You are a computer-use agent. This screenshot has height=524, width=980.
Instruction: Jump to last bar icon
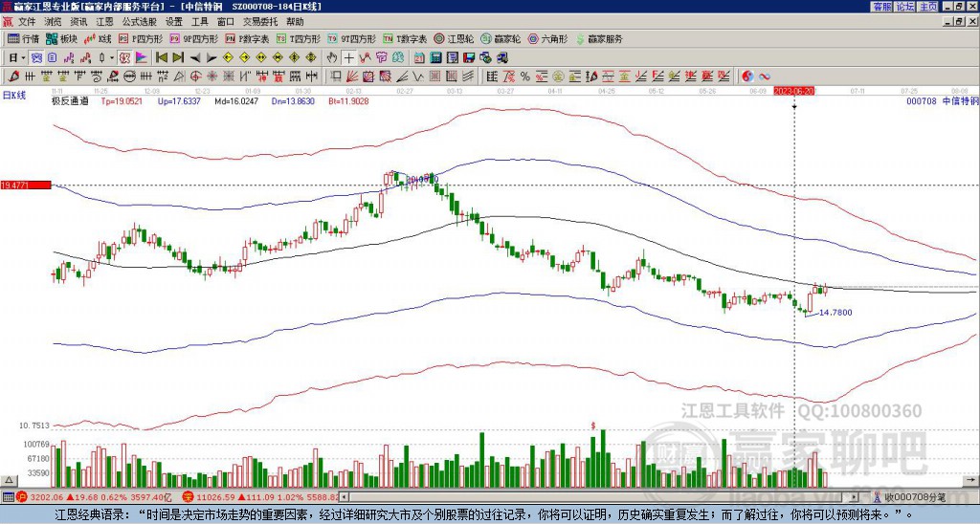[x=178, y=58]
